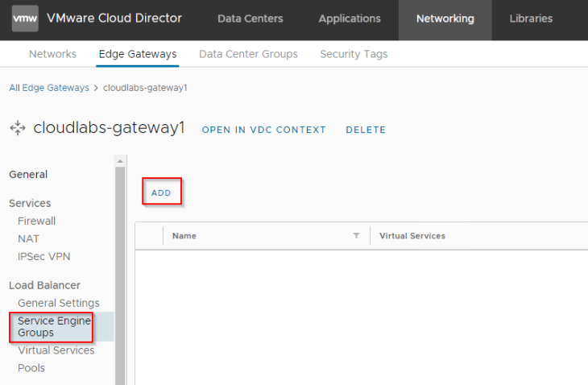Click the ADD button

(x=161, y=192)
